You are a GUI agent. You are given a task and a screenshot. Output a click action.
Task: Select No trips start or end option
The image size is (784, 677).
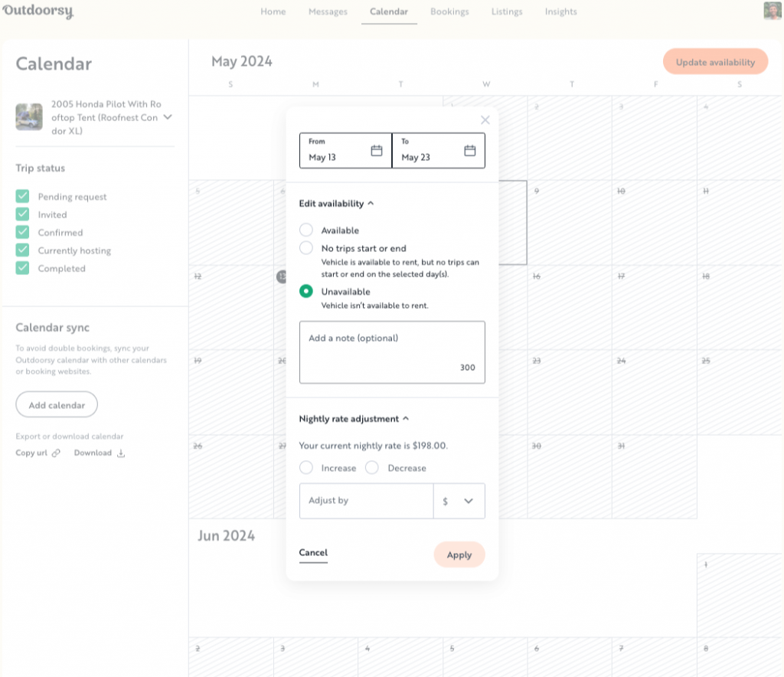tap(306, 248)
